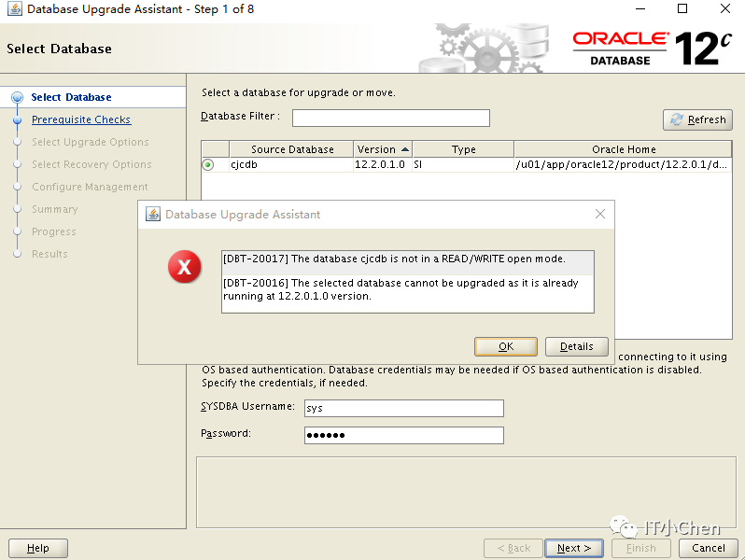Screen dimensions: 745x560
Task: Click OK in the error dialog
Action: 506,347
